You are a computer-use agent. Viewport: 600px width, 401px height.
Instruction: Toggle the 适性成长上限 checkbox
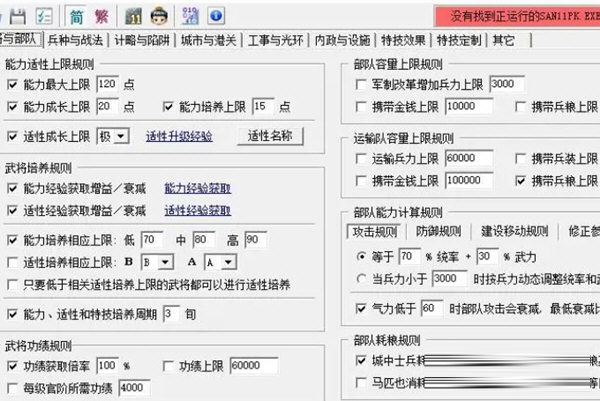click(x=12, y=136)
